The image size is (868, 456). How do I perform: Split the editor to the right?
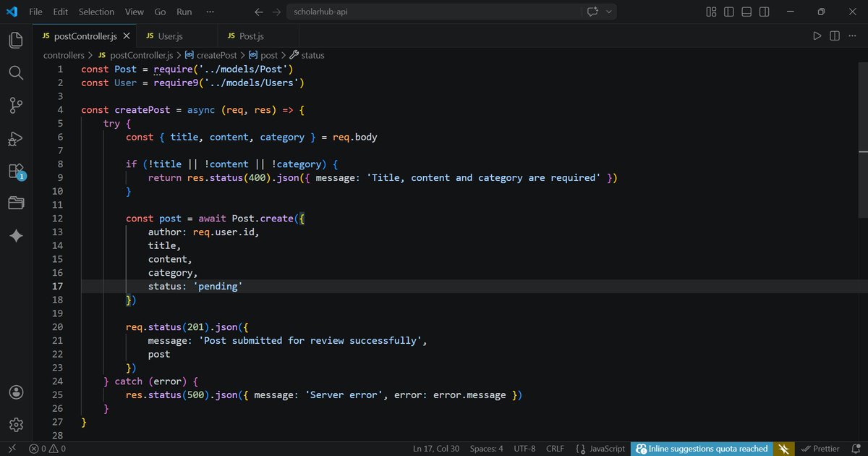point(834,35)
